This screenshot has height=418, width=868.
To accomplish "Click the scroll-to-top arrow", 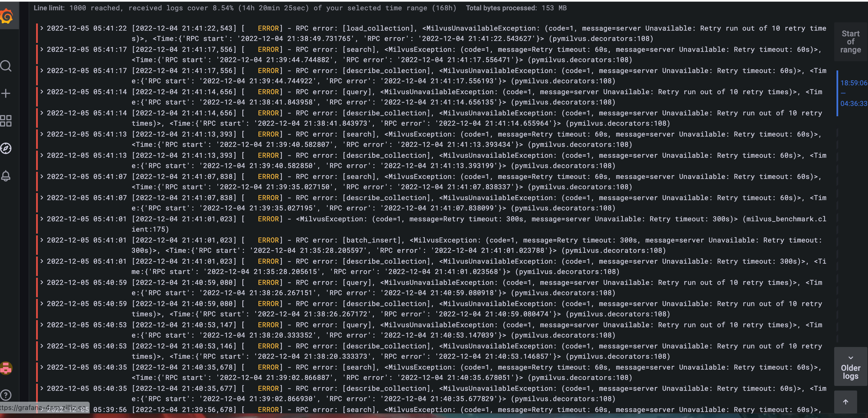I will pyautogui.click(x=846, y=401).
